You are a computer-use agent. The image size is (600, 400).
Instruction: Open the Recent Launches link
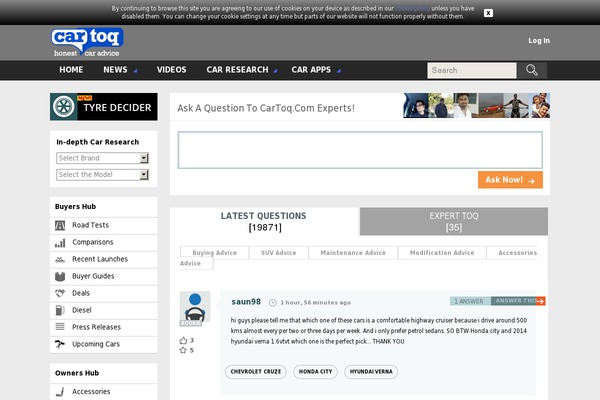(100, 259)
